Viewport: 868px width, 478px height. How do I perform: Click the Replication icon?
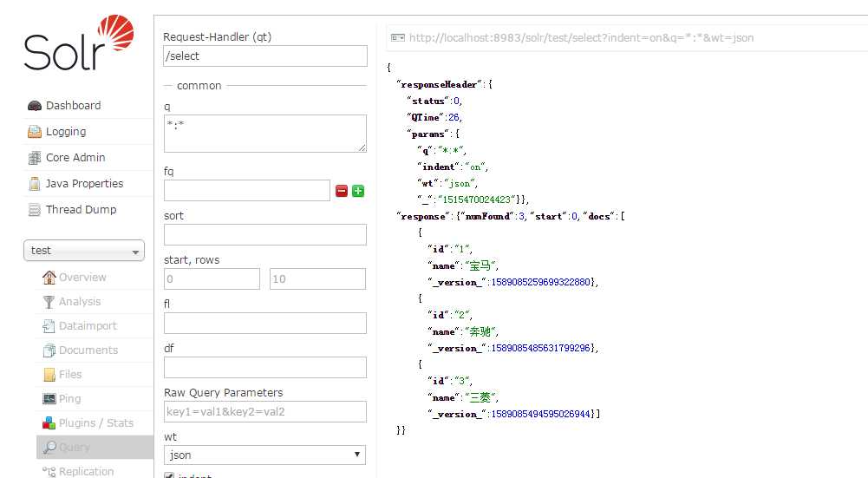tap(49, 471)
